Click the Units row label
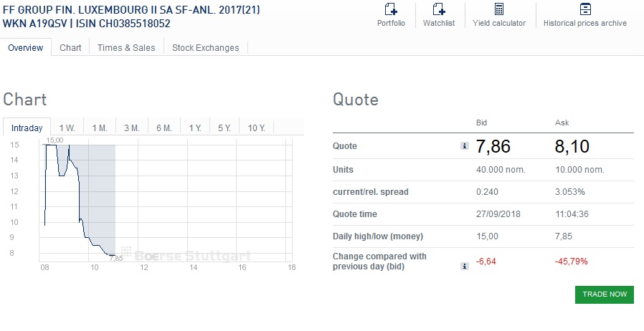644x331 pixels. [343, 170]
